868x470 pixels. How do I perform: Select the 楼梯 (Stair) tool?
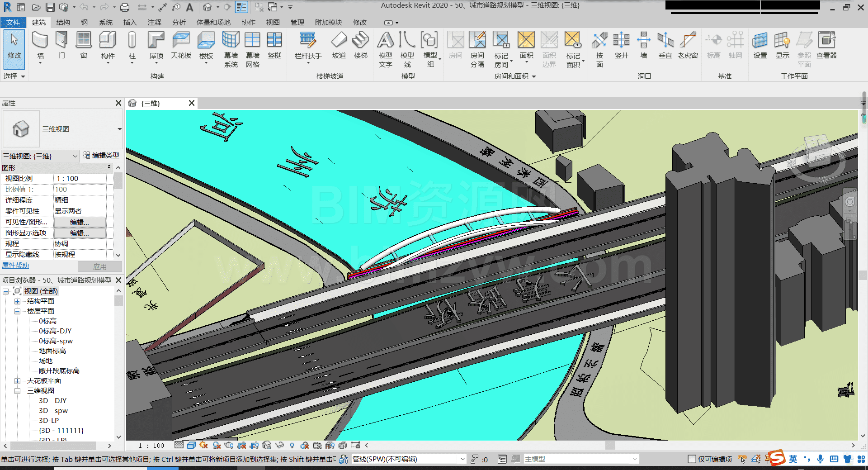pos(360,45)
